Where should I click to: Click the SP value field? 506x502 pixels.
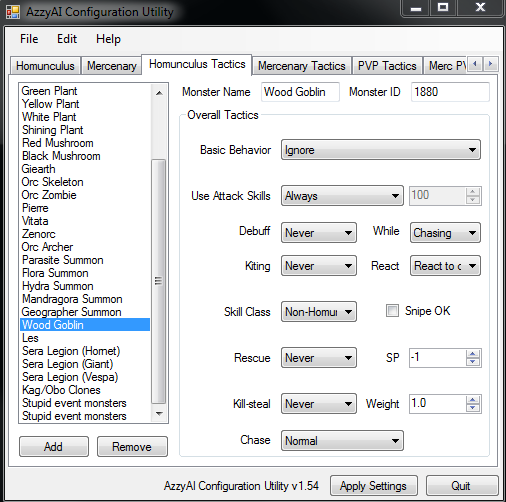pos(437,358)
